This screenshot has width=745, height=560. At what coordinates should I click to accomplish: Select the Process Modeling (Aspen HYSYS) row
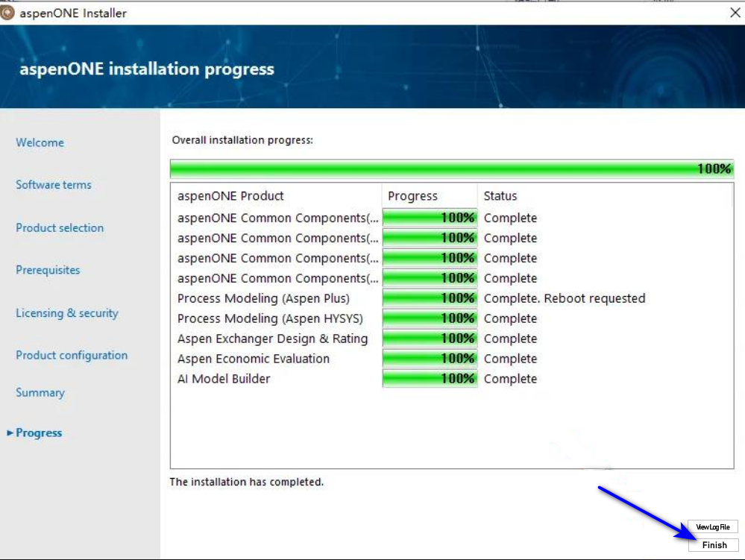click(452, 318)
